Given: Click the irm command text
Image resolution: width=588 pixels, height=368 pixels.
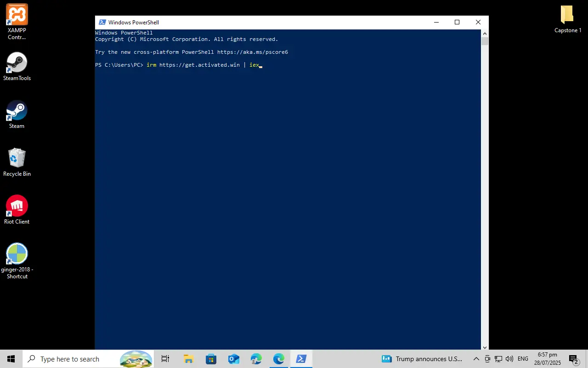Looking at the screenshot, I should pos(152,65).
